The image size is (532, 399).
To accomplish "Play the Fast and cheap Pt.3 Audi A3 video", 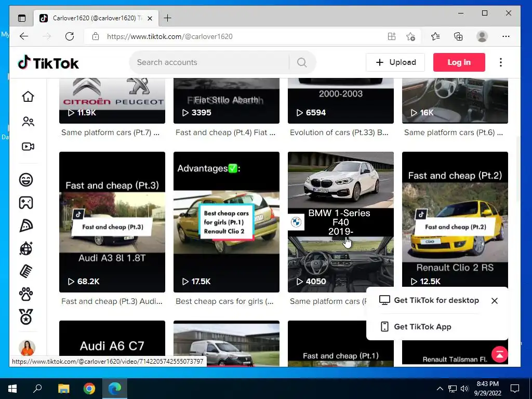I will click(x=112, y=222).
